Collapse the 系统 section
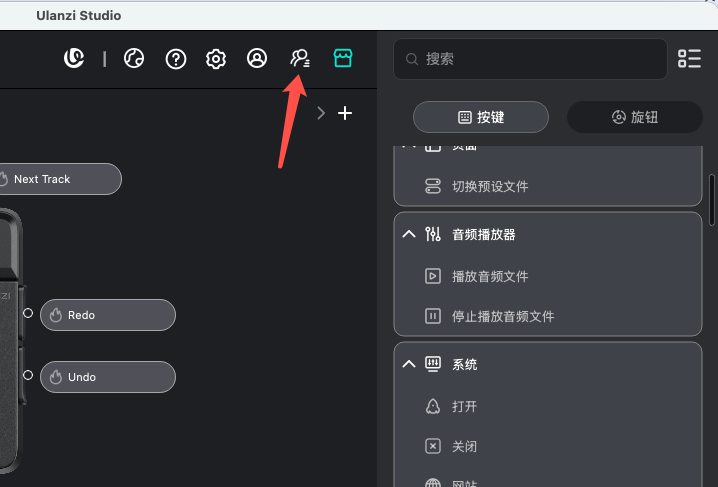The image size is (718, 487). 409,364
